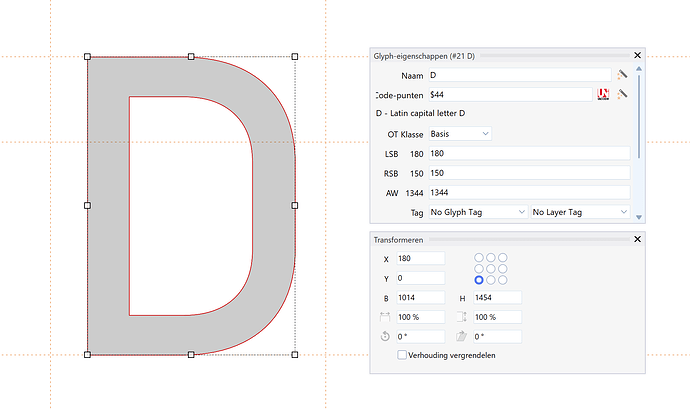The width and height of the screenshot is (690, 409).
Task: Close the Transformeren panel
Action: pyautogui.click(x=638, y=239)
